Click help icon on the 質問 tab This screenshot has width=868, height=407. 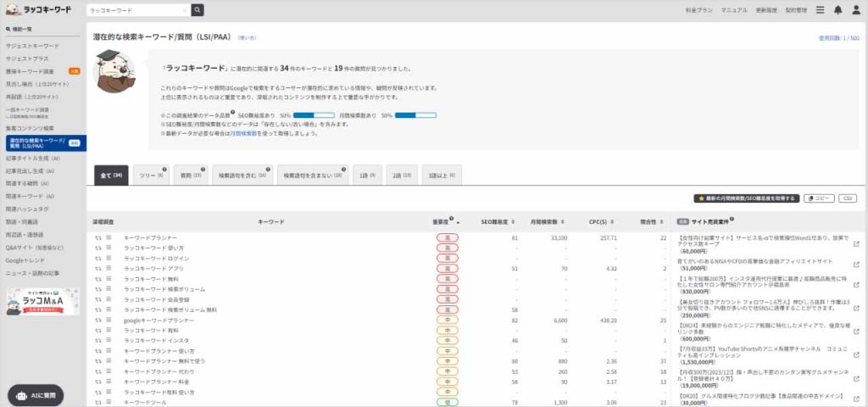(203, 170)
